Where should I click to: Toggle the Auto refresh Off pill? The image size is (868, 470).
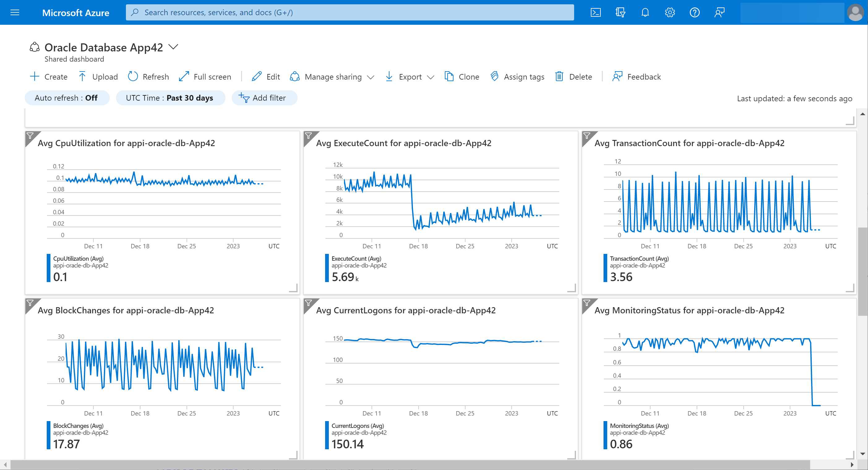coord(67,98)
